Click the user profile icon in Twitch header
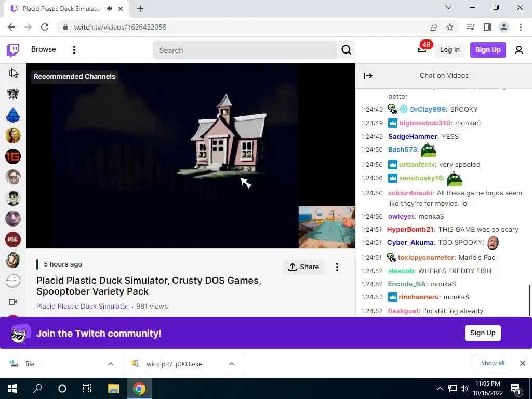 (519, 50)
